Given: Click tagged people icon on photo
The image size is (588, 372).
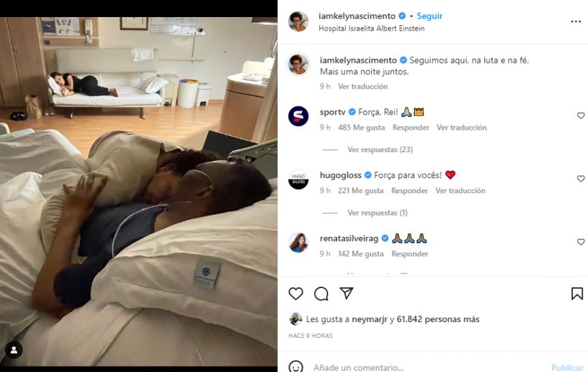Looking at the screenshot, I should [14, 350].
